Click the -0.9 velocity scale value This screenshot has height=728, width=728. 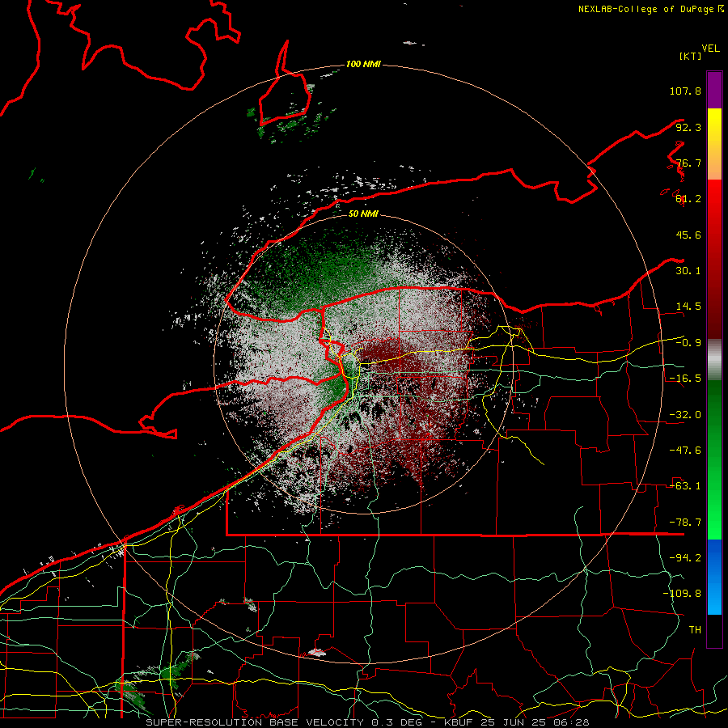(x=688, y=343)
